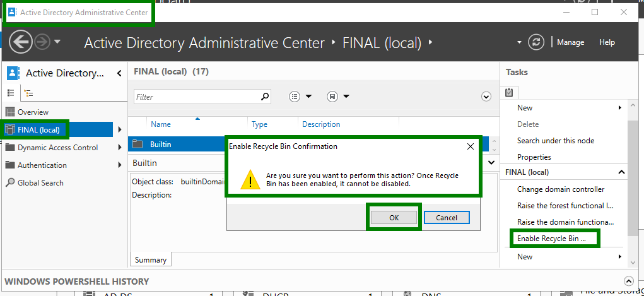Confirm with the OK button
The height and width of the screenshot is (296, 644).
pyautogui.click(x=394, y=218)
